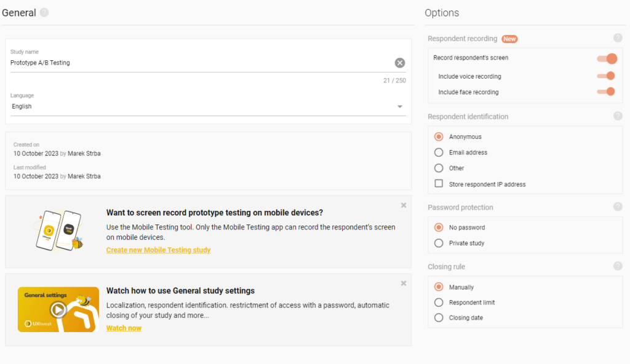The height and width of the screenshot is (364, 630).
Task: Turn off Include face recording toggle
Action: click(x=607, y=92)
